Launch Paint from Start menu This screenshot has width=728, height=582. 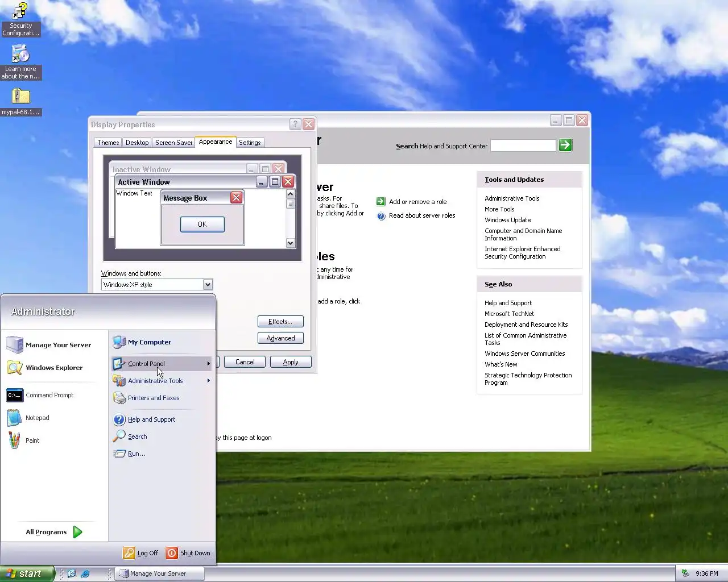click(24, 440)
